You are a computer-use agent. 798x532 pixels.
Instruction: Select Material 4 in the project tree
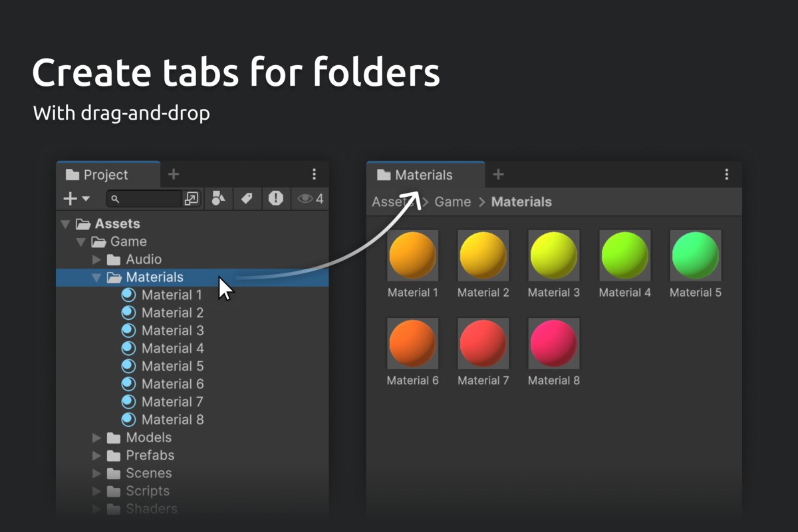click(x=163, y=348)
